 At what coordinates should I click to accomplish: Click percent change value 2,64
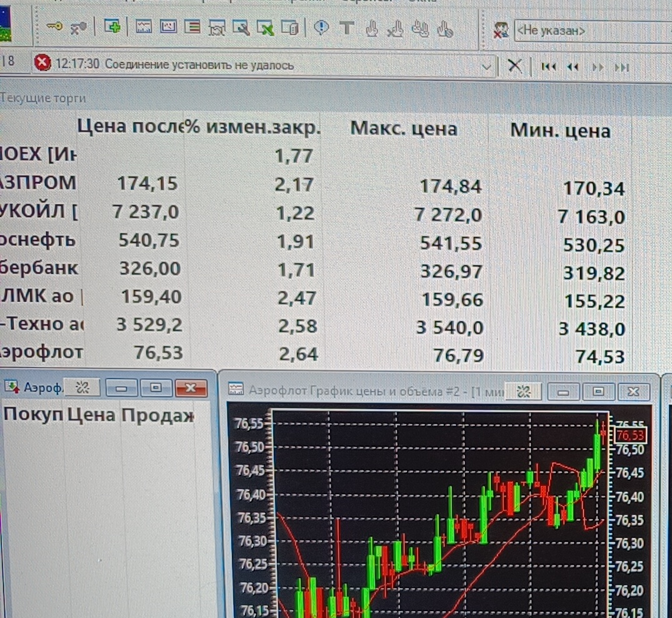pyautogui.click(x=298, y=354)
